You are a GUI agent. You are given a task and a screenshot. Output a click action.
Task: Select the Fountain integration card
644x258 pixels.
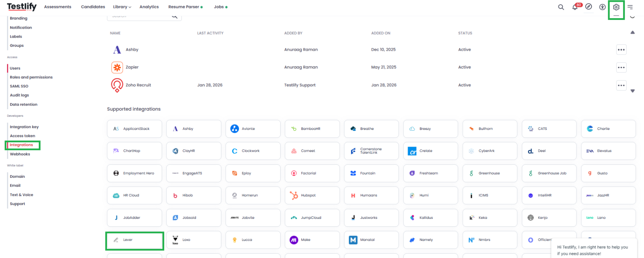coord(371,173)
